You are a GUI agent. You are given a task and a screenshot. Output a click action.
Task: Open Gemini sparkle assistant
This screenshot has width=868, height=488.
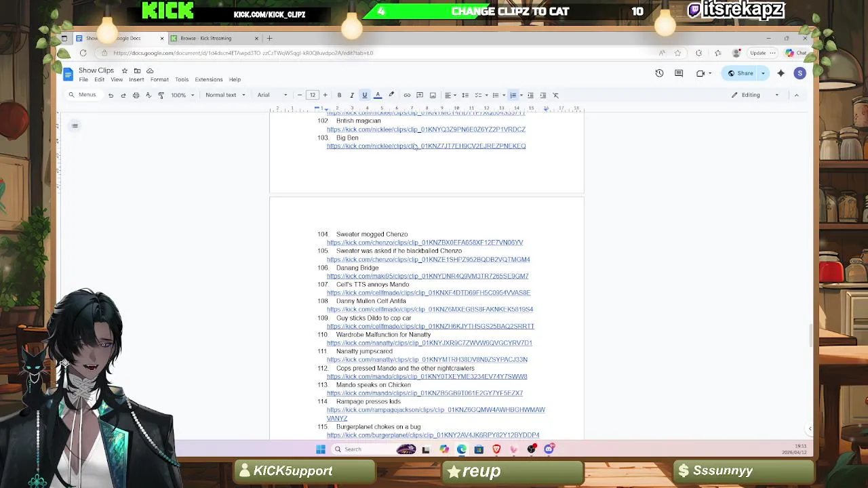pyautogui.click(x=781, y=73)
